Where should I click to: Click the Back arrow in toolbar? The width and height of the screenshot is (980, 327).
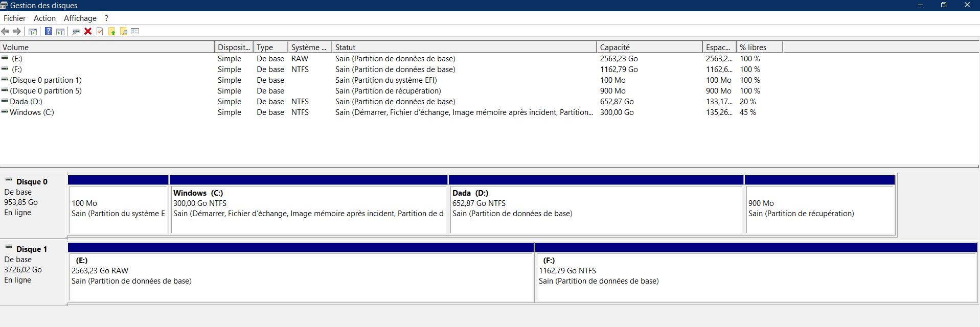(x=6, y=32)
